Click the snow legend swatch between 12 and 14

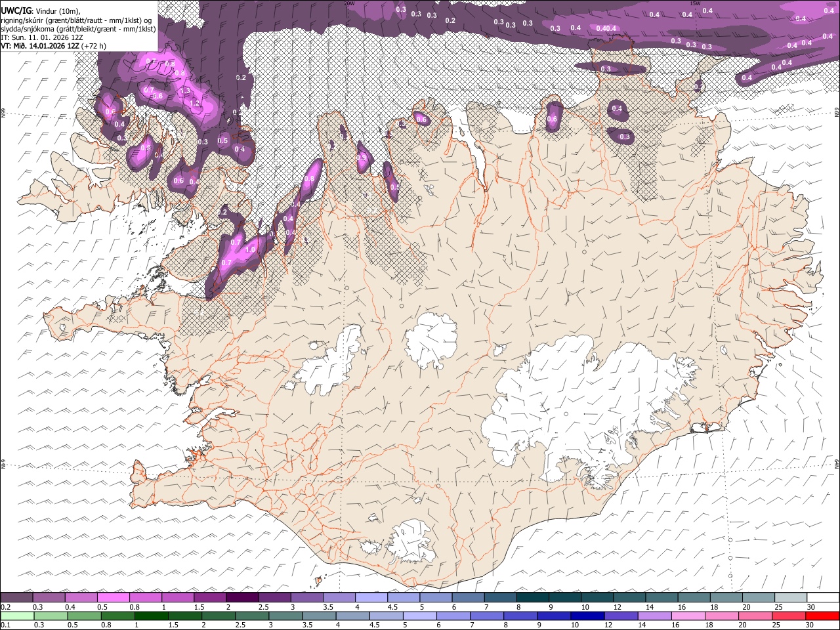point(629,597)
